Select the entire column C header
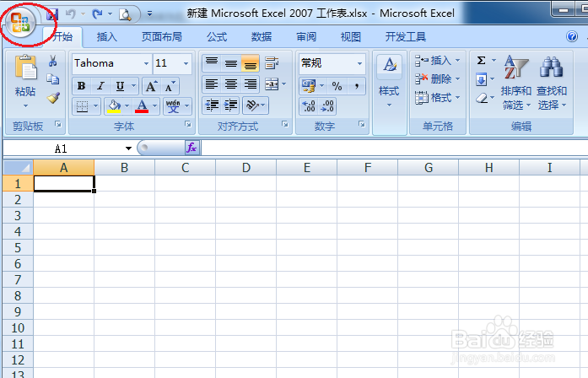The image size is (588, 378). point(186,168)
